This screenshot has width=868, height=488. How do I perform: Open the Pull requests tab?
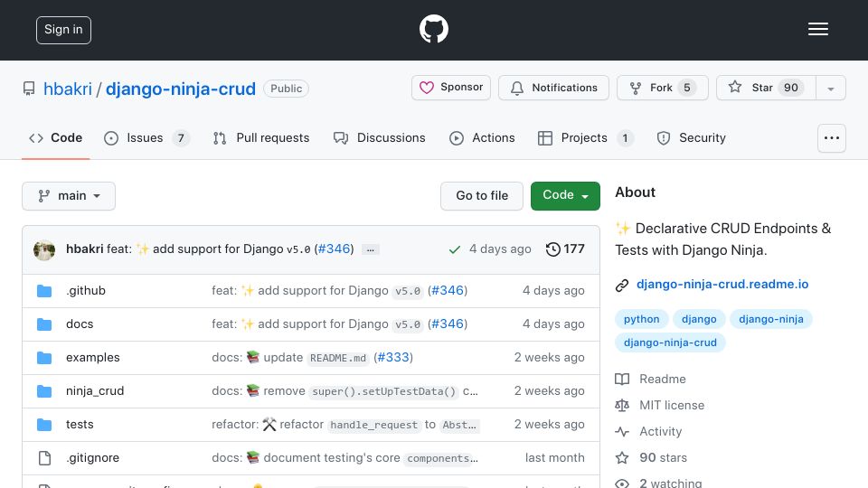260,137
